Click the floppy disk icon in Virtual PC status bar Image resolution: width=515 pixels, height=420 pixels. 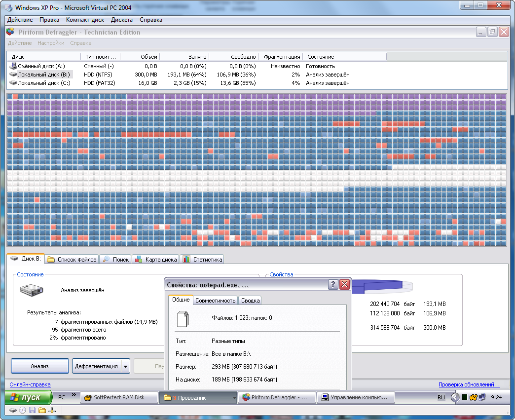click(x=33, y=410)
